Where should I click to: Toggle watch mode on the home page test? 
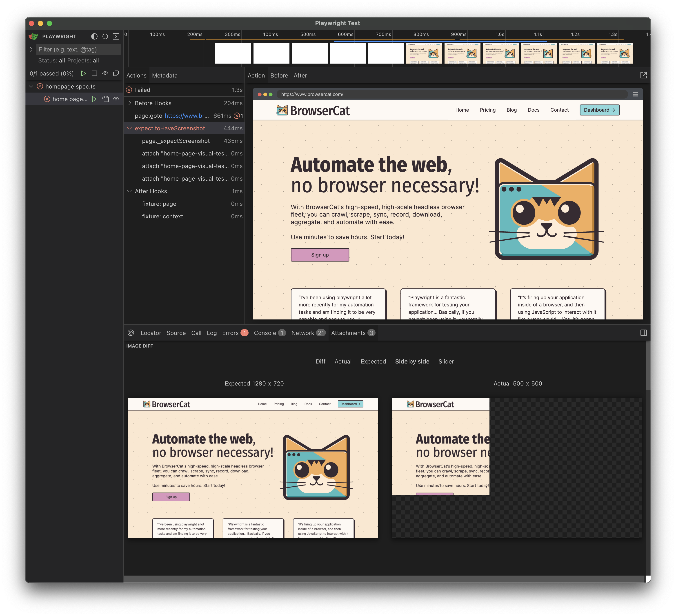coord(116,99)
